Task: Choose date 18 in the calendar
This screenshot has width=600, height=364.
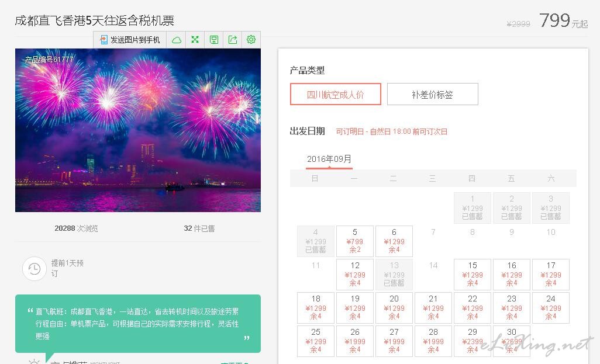Action: tap(316, 307)
